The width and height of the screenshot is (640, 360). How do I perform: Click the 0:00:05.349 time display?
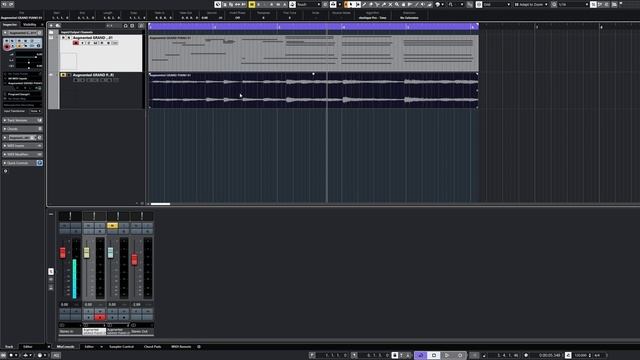550,355
